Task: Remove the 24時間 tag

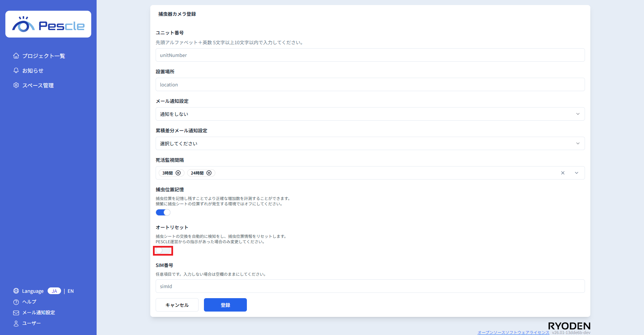Action: point(209,173)
